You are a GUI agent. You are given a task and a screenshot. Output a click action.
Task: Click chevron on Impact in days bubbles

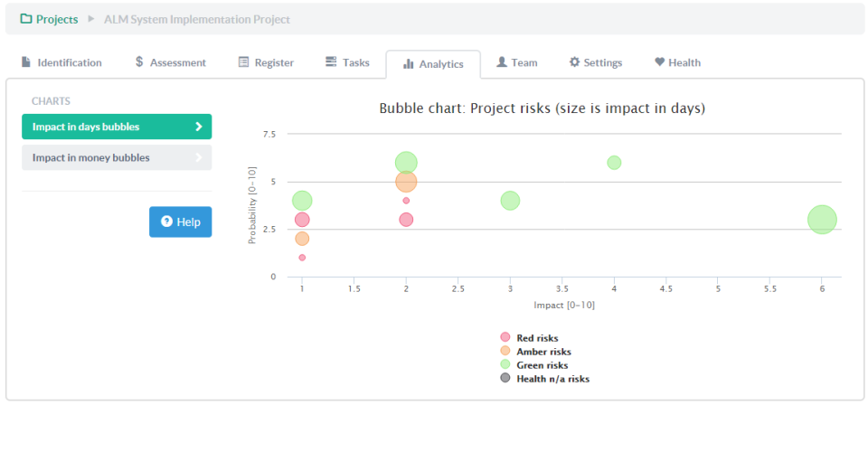tap(198, 127)
